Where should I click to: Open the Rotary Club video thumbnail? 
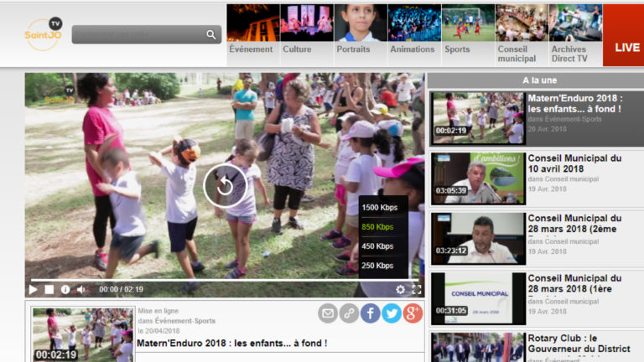click(x=478, y=347)
